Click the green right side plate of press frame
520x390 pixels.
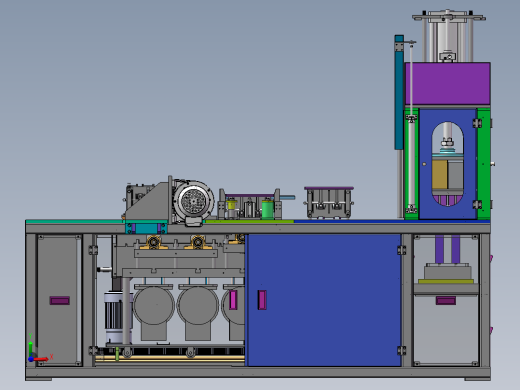click(484, 163)
